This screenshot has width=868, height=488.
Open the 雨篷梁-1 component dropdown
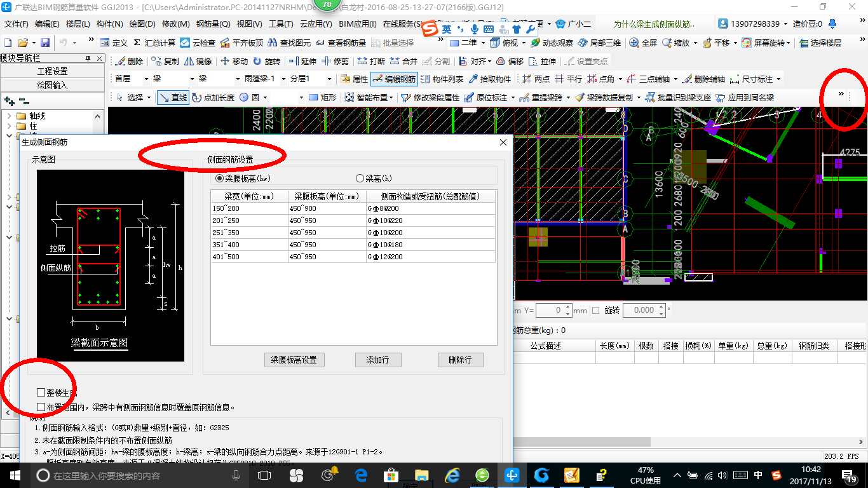coord(282,79)
